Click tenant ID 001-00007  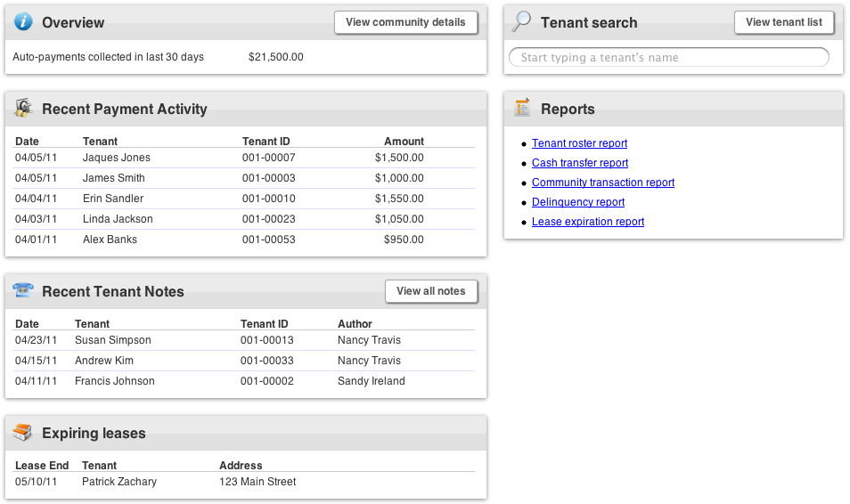click(x=269, y=158)
